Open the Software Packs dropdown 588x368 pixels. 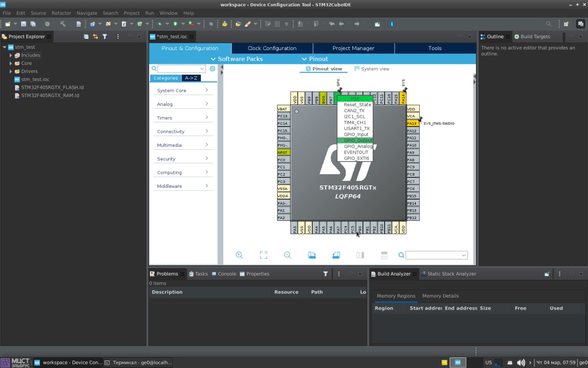(237, 59)
